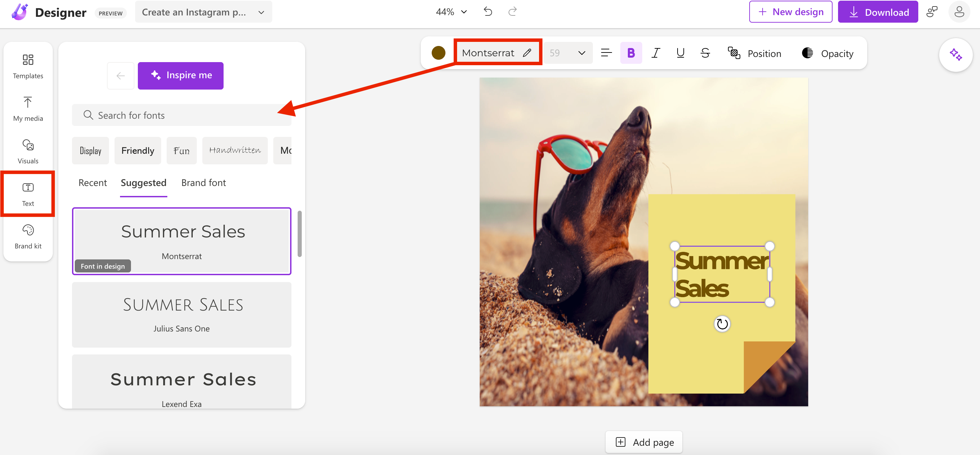Viewport: 980px width, 455px height.
Task: Click the AI sparkle button on the right
Action: tap(956, 55)
